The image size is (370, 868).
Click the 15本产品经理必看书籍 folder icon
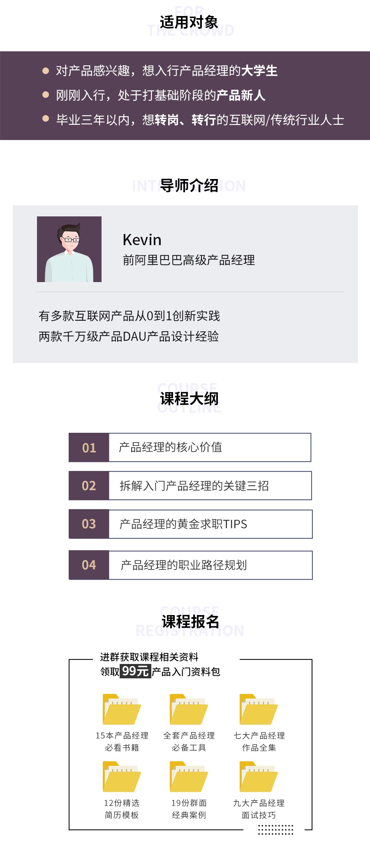pos(122,709)
